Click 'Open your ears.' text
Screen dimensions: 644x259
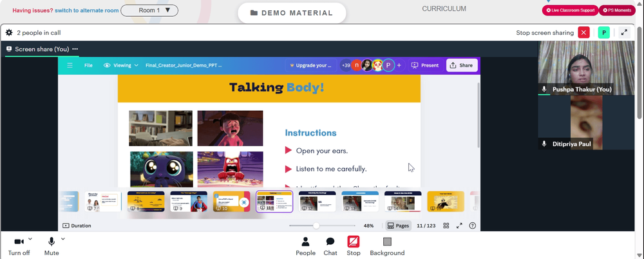[x=322, y=151]
